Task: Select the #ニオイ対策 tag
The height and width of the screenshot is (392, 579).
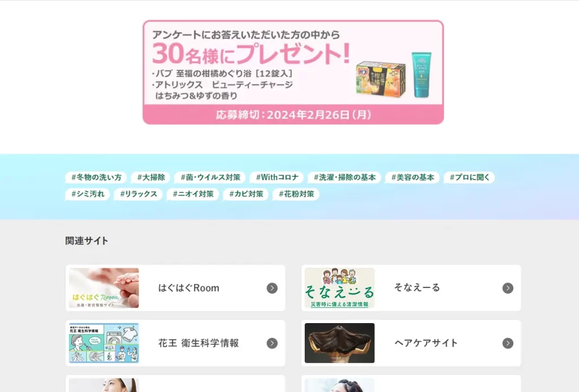Action: 193,194
